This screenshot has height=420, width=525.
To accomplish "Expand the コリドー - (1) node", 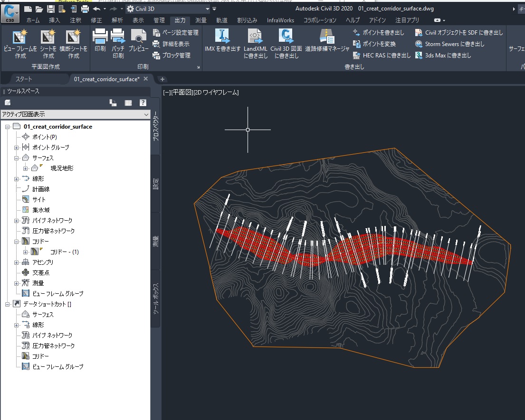I will [x=26, y=252].
